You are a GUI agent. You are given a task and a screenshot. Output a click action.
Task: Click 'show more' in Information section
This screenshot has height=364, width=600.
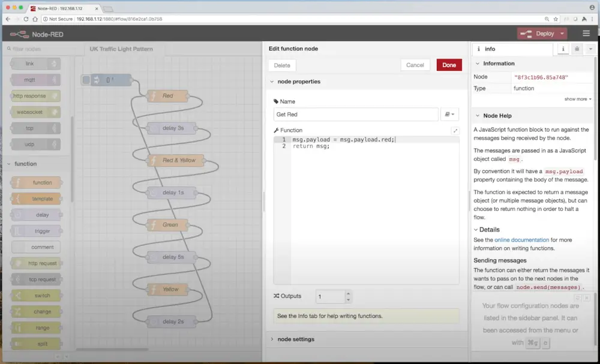[x=577, y=99]
